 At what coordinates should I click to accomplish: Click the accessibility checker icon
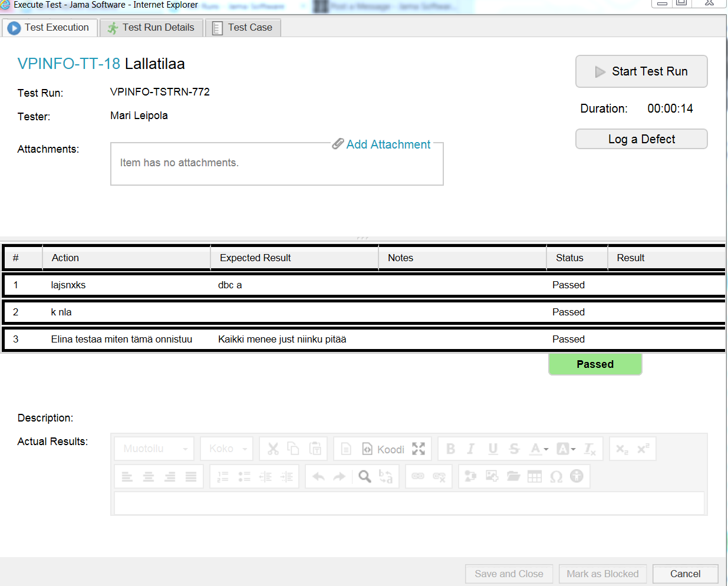click(x=577, y=476)
